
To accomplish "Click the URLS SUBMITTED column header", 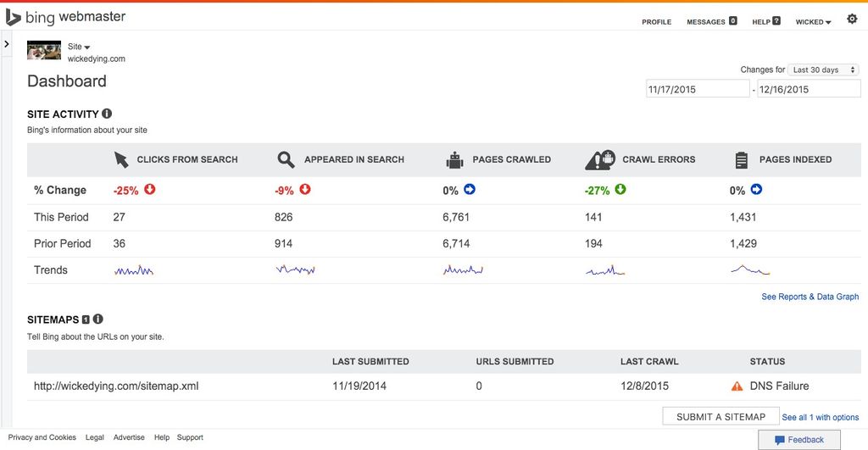I will coord(515,361).
